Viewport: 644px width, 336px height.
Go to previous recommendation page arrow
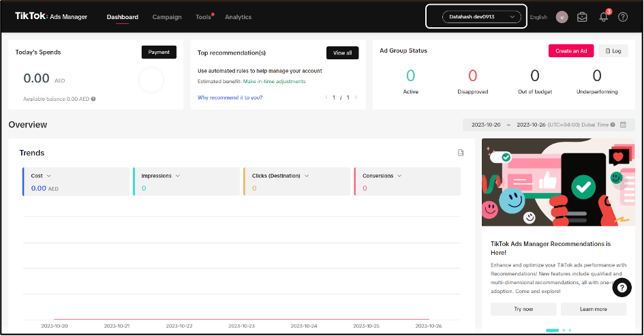click(x=326, y=97)
